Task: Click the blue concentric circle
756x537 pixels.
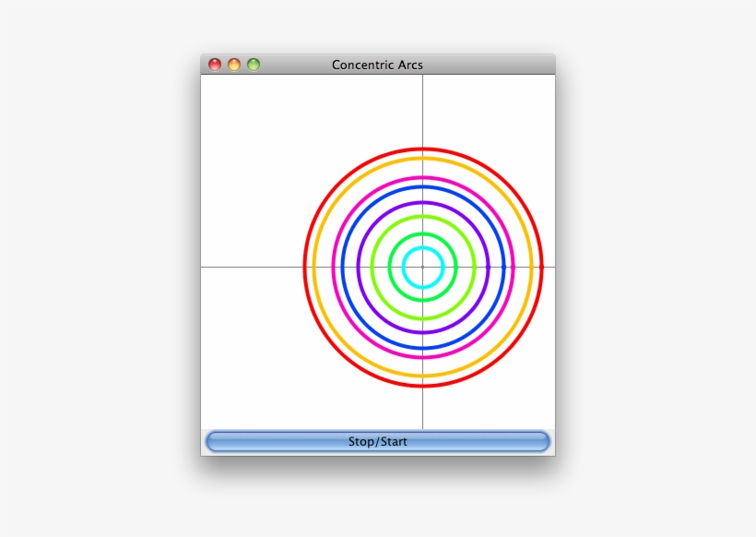Action: pos(422,187)
